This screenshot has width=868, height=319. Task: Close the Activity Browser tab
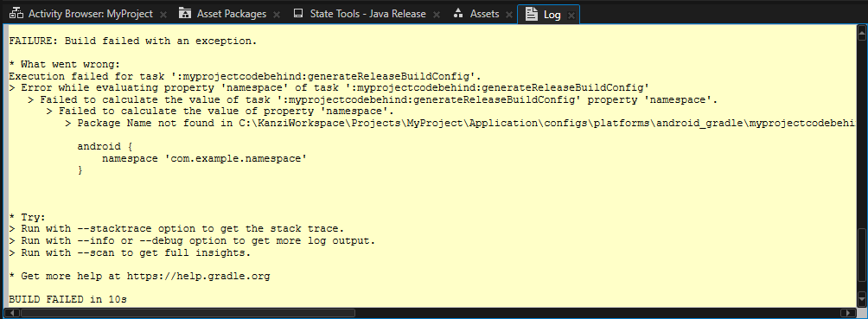point(163,15)
